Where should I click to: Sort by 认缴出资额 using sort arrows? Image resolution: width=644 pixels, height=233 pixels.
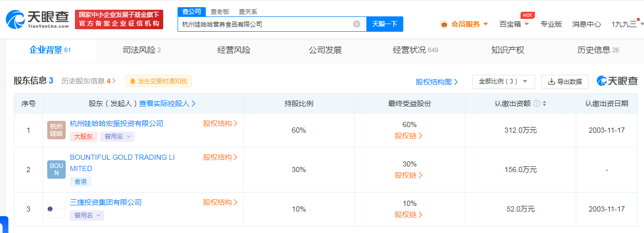pyautogui.click(x=544, y=103)
